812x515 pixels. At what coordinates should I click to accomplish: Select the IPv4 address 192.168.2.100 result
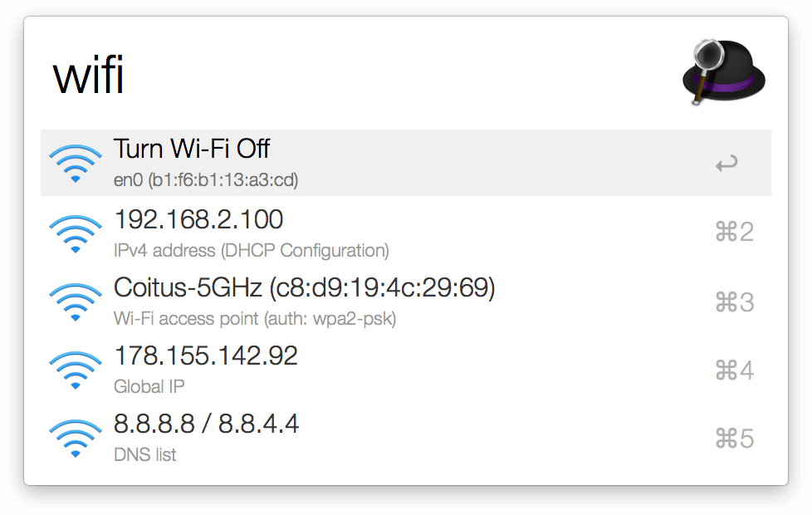[x=198, y=220]
